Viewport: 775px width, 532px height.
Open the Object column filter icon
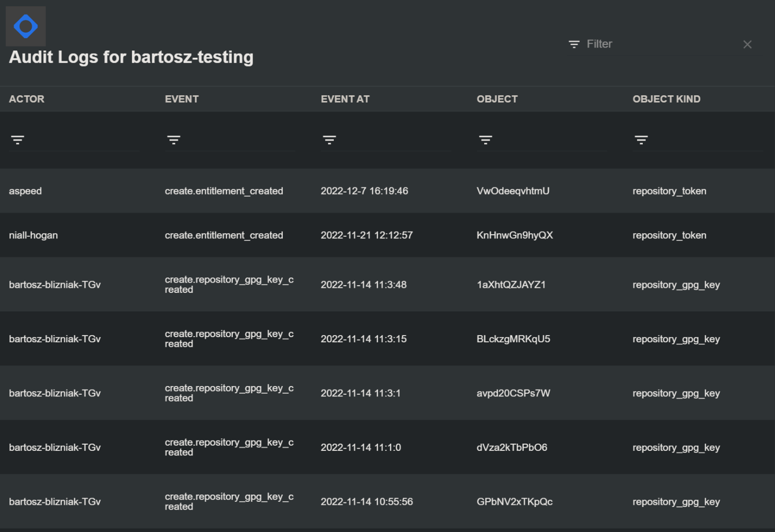click(x=485, y=139)
